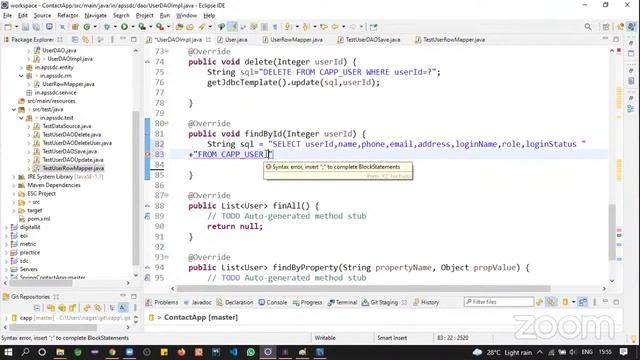Click the New file toolbar icon

coord(8,27)
